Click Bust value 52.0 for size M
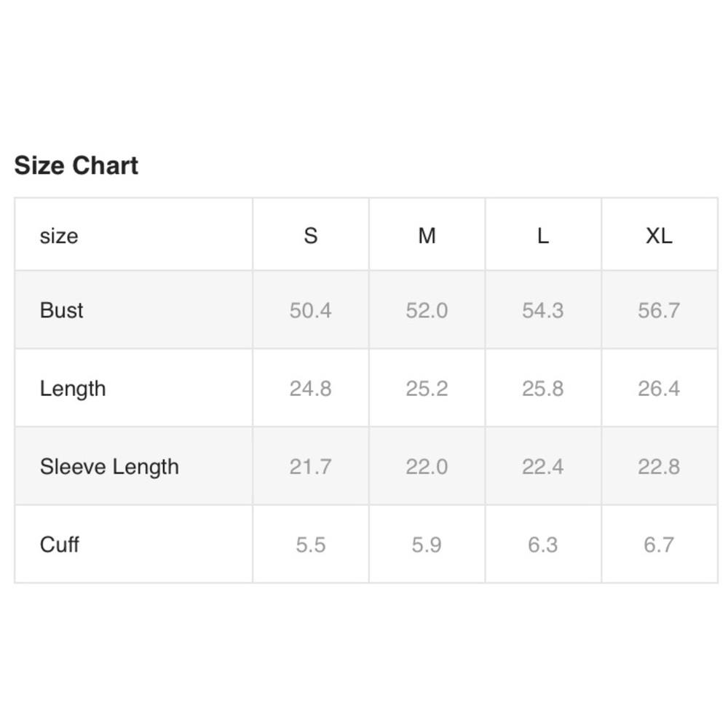This screenshot has width=728, height=728. (x=427, y=310)
